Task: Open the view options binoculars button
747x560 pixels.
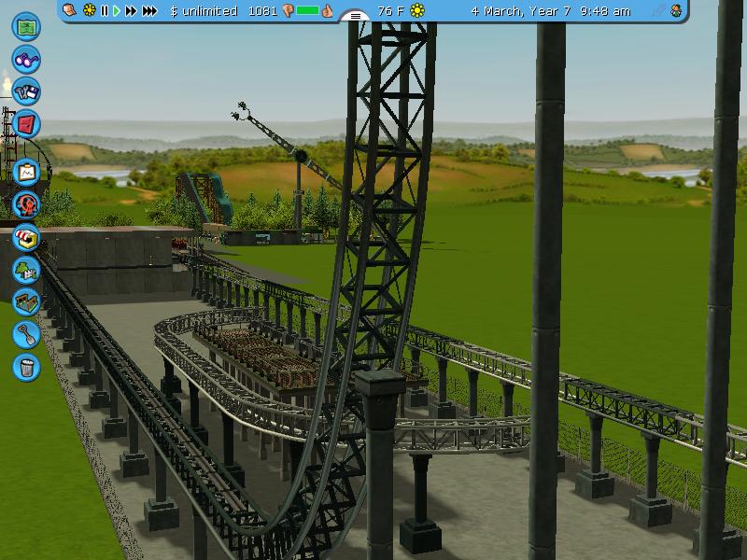Action: tap(26, 59)
